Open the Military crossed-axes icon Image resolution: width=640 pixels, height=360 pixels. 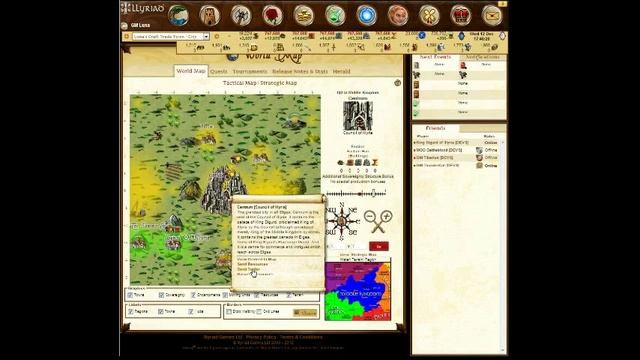pos(241,16)
